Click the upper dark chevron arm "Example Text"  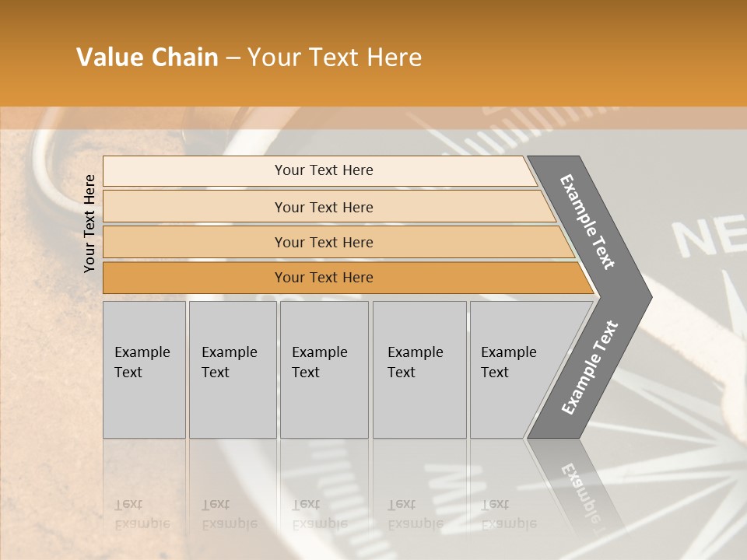(588, 222)
